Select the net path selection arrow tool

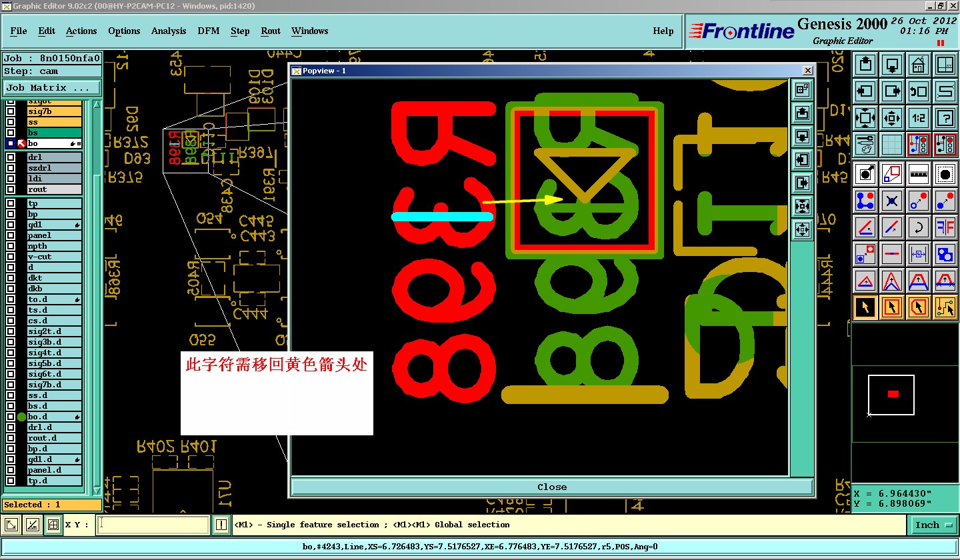pyautogui.click(x=945, y=307)
